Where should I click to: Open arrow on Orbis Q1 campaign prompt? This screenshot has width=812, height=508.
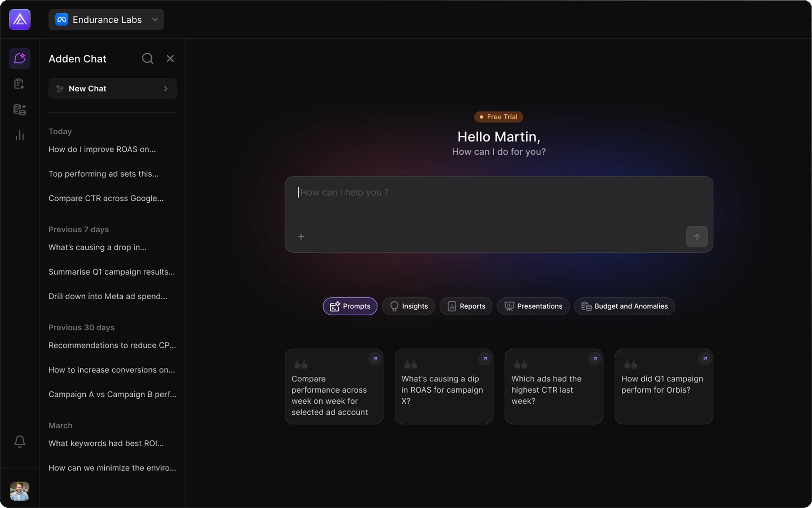click(x=705, y=359)
